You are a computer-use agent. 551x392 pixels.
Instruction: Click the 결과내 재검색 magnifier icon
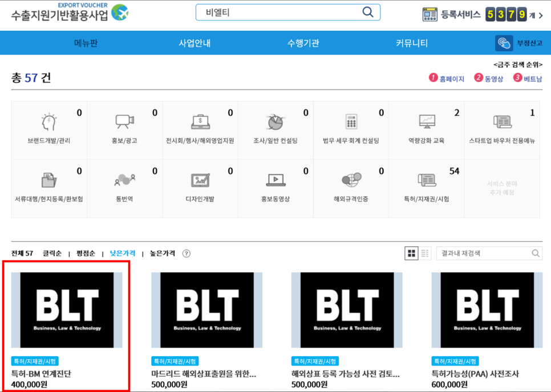pyautogui.click(x=536, y=253)
